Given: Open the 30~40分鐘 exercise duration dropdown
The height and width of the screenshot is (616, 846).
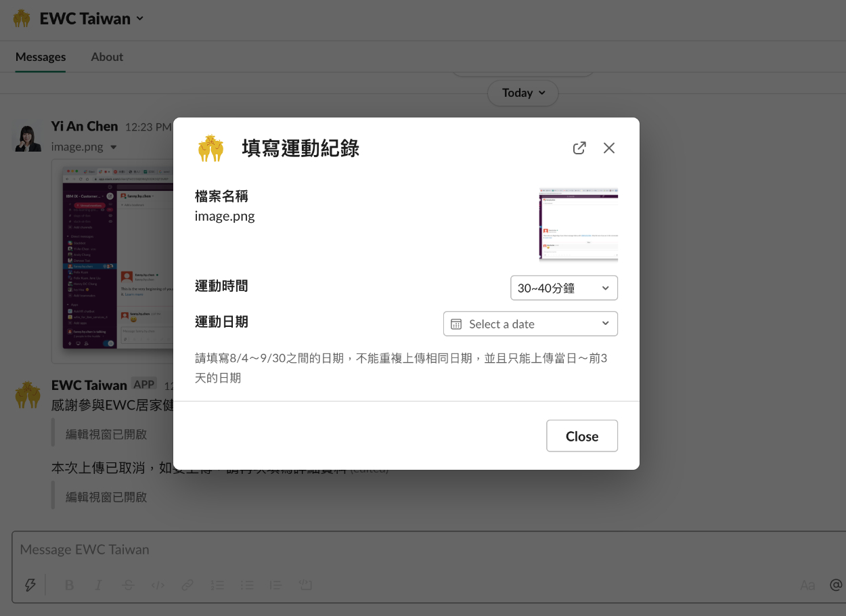Looking at the screenshot, I should (x=564, y=288).
